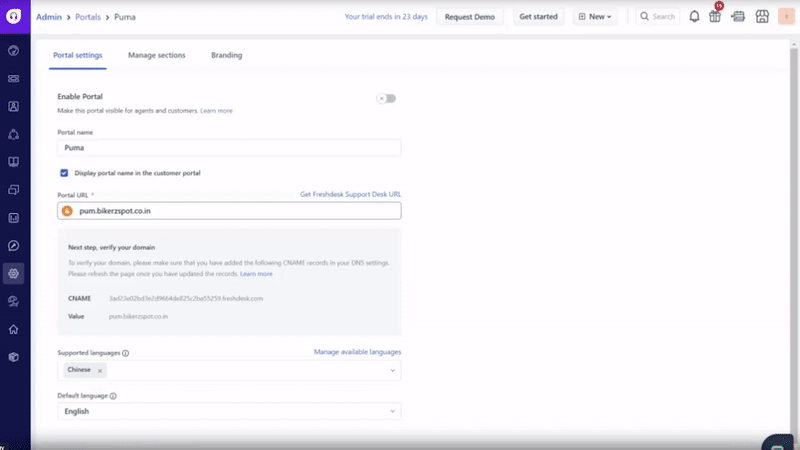Viewport: 800px width, 450px height.
Task: Open the Tickets sidebar icon
Action: [14, 79]
